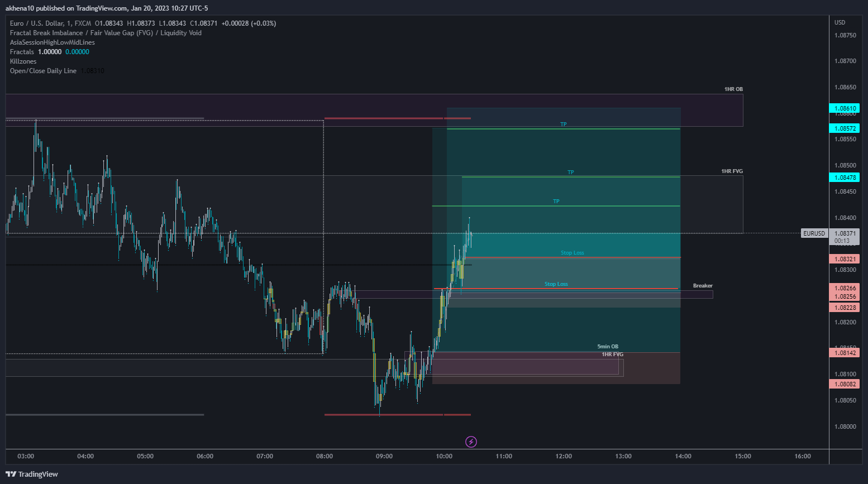Click the 14:00 time axis label
868x484 pixels.
[x=683, y=456]
